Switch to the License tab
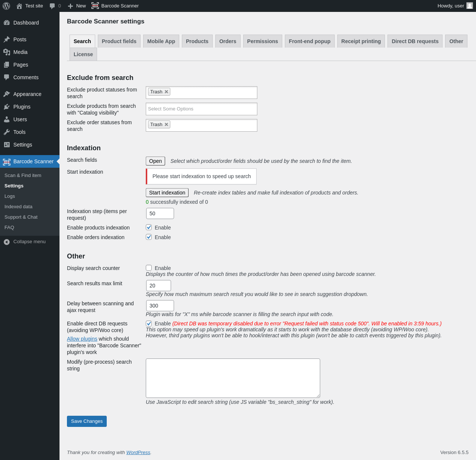 coord(83,54)
